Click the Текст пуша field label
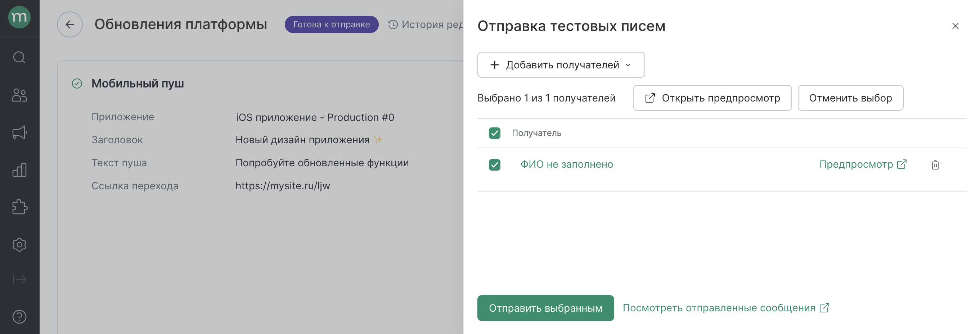The height and width of the screenshot is (334, 980). 119,163
